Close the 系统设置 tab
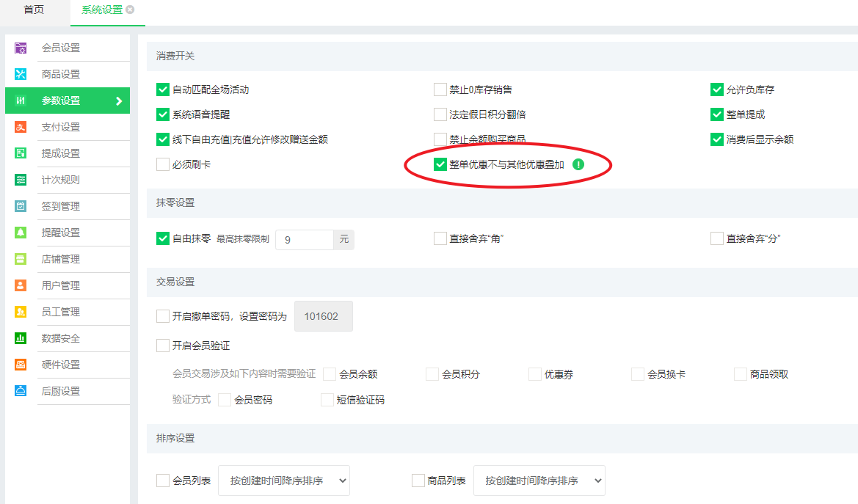Image resolution: width=858 pixels, height=504 pixels. click(130, 10)
